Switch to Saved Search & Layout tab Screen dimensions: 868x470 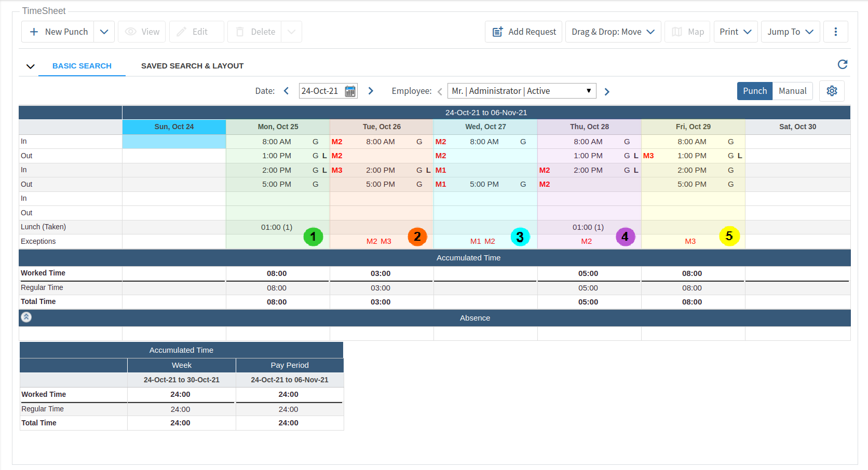192,66
